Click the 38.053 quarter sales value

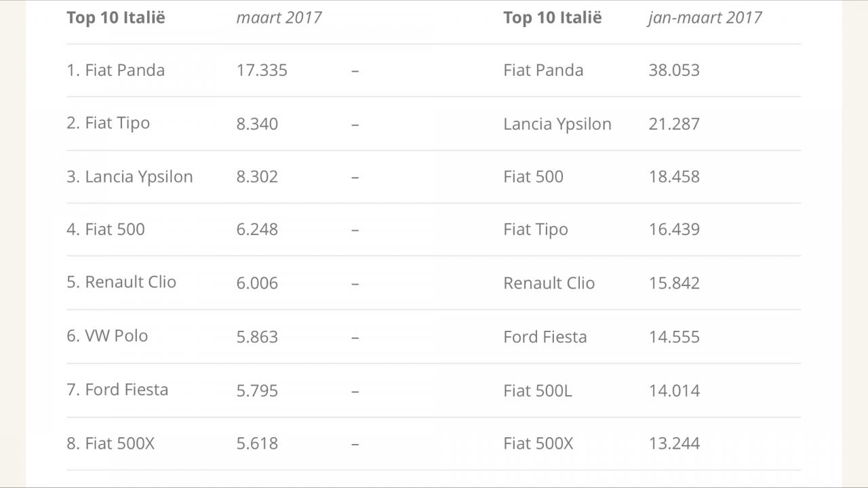(674, 70)
